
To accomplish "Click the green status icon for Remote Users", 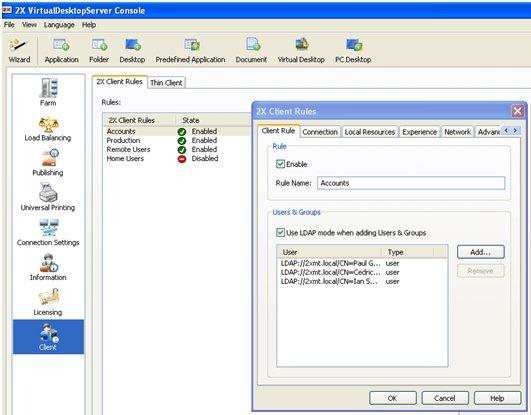I will [x=182, y=150].
